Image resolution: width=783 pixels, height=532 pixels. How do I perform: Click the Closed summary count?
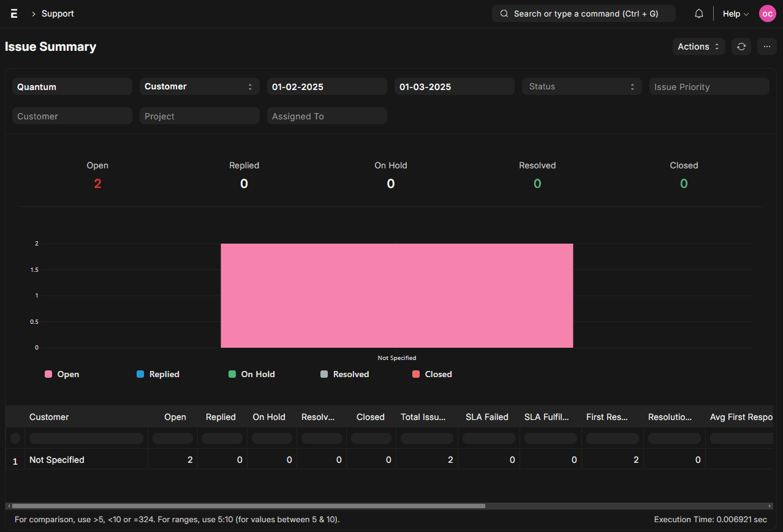[684, 184]
